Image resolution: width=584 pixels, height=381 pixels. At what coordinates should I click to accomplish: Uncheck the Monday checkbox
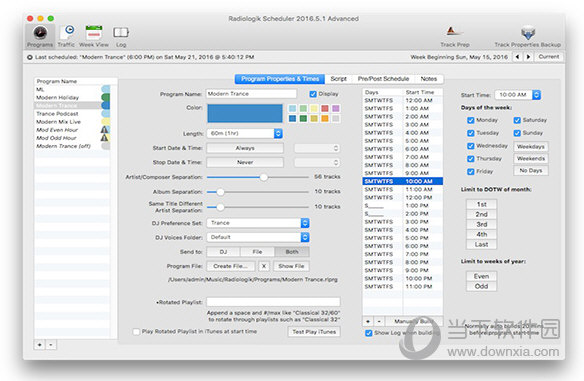pos(471,120)
